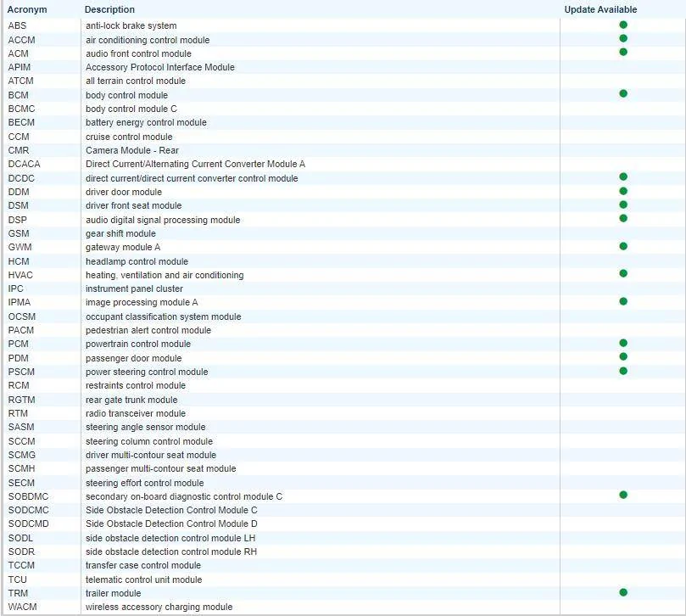This screenshot has height=616, width=686.
Task: Click the TRM trailer module update dot
Action: pos(623,592)
